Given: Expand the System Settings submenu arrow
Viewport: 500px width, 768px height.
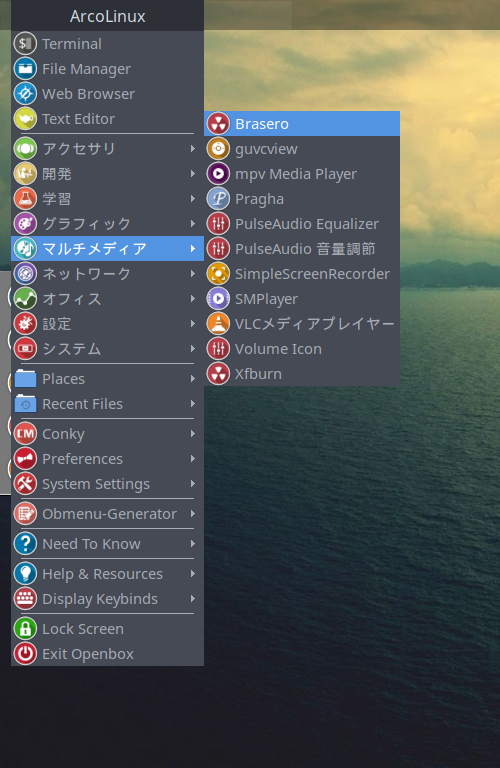Looking at the screenshot, I should [x=193, y=483].
